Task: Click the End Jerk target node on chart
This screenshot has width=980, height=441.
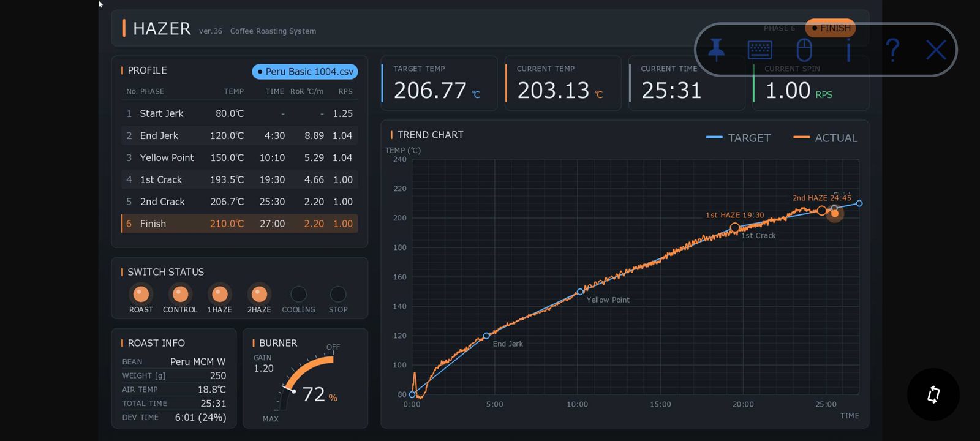Action: click(486, 336)
